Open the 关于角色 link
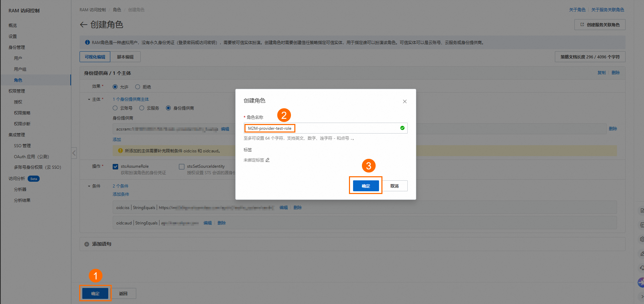This screenshot has width=644, height=304. pyautogui.click(x=577, y=10)
